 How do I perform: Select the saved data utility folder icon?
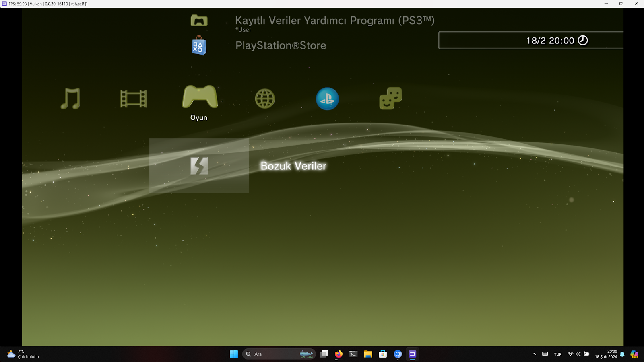tap(199, 20)
